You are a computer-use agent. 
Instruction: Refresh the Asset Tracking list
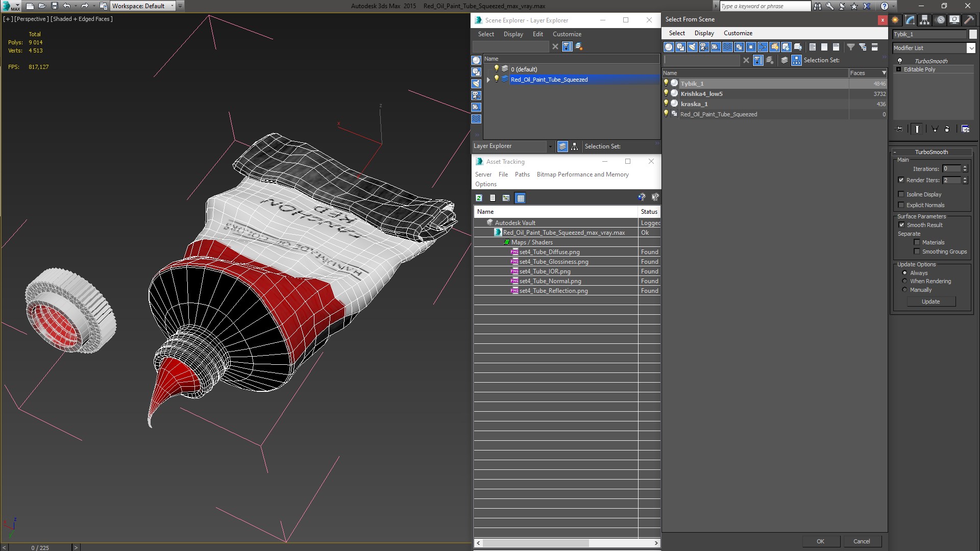tap(479, 198)
